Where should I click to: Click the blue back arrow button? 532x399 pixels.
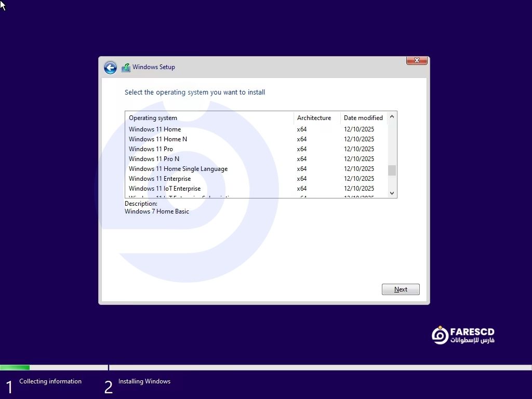110,68
